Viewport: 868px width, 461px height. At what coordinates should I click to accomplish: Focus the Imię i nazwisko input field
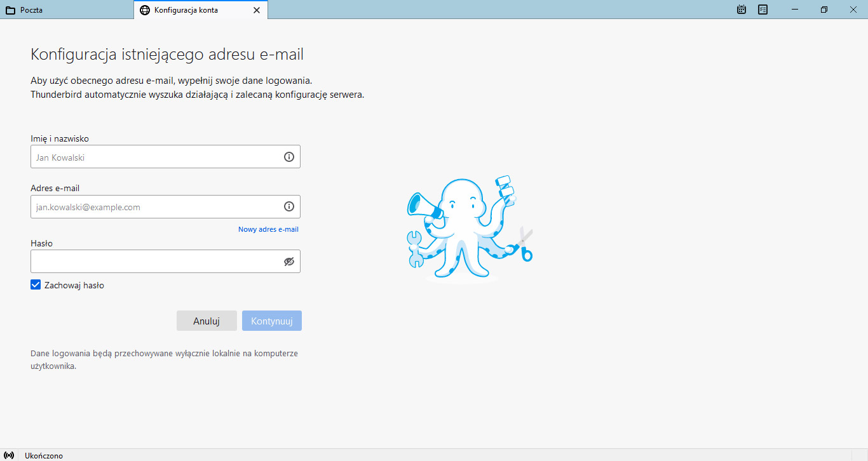click(x=165, y=157)
